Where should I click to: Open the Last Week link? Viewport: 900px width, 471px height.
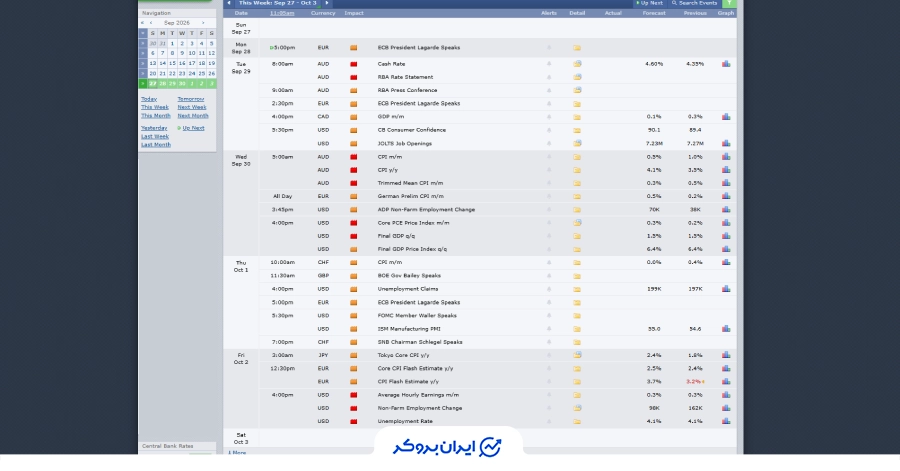(155, 137)
